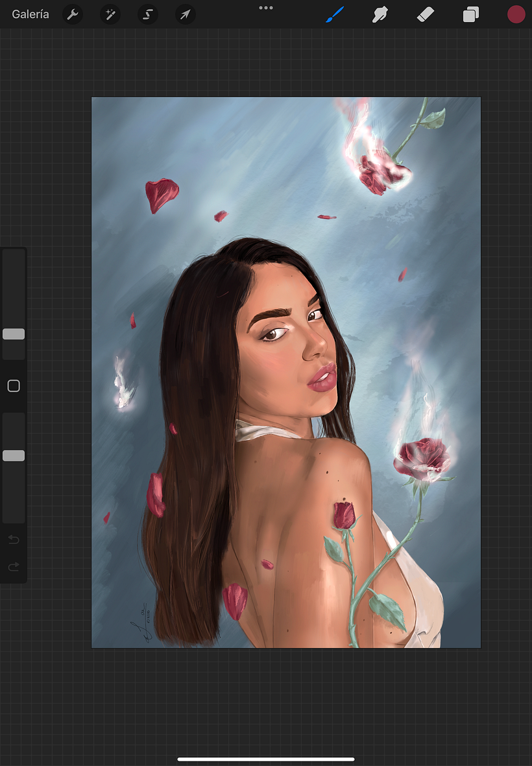Viewport: 532px width, 766px height.
Task: Select the Smudge finger tool
Action: click(x=380, y=15)
